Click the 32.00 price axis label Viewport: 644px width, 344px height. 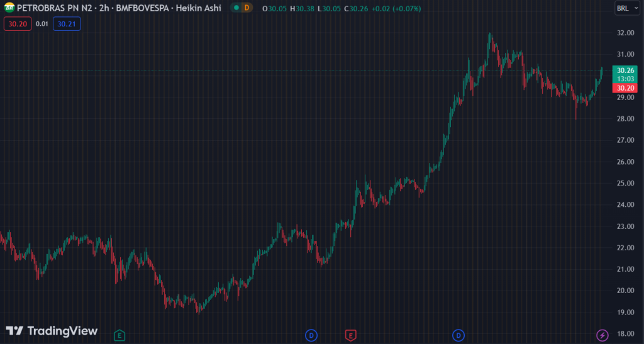[626, 33]
